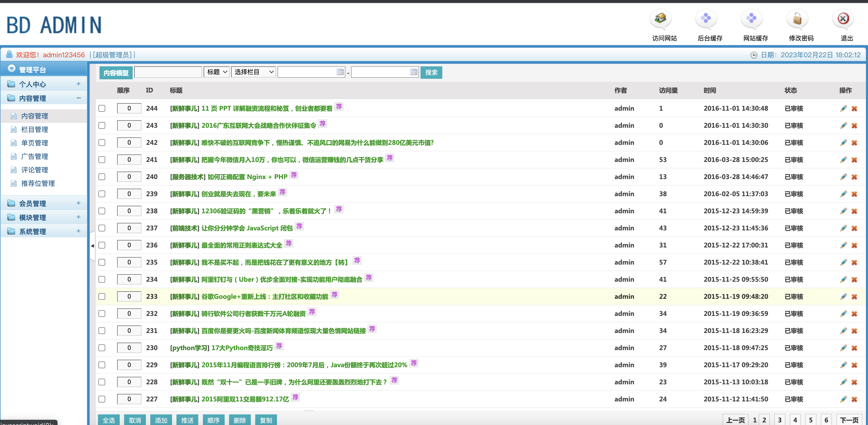Check the box for article 232
Viewport: 868px width, 425px height.
[102, 314]
